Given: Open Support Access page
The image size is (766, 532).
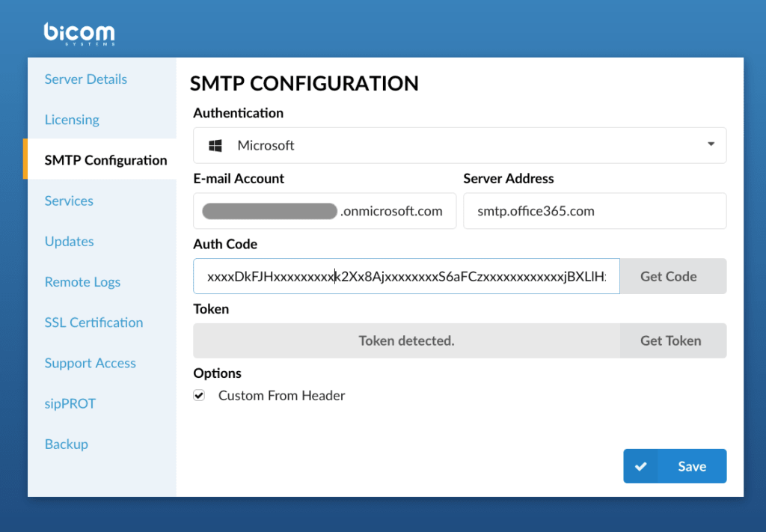Looking at the screenshot, I should coord(91,363).
